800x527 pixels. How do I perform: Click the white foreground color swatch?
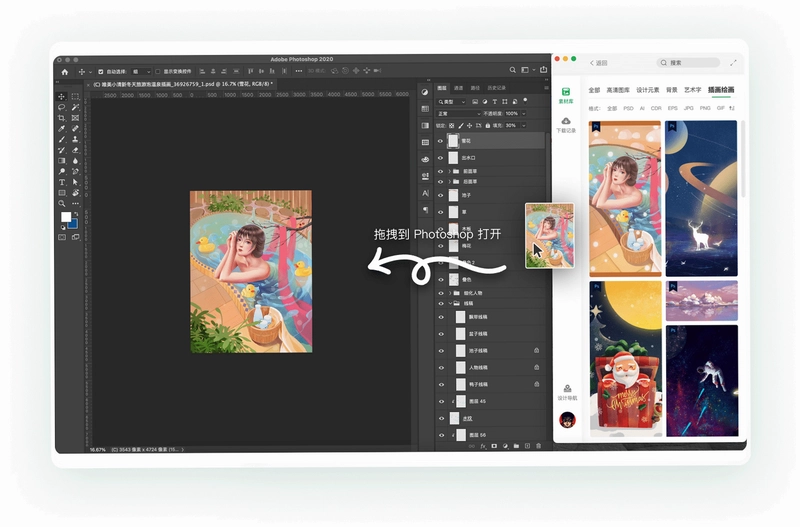coord(66,217)
